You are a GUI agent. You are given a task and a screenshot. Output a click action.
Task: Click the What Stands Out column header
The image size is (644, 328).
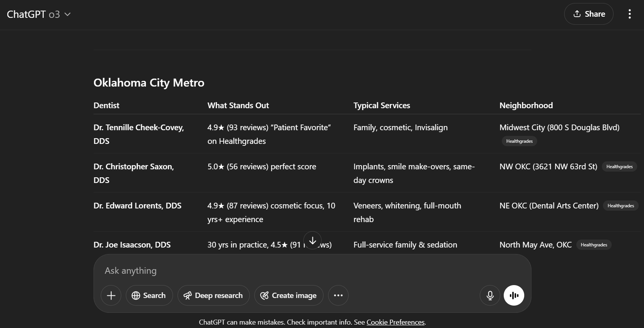[238, 106]
